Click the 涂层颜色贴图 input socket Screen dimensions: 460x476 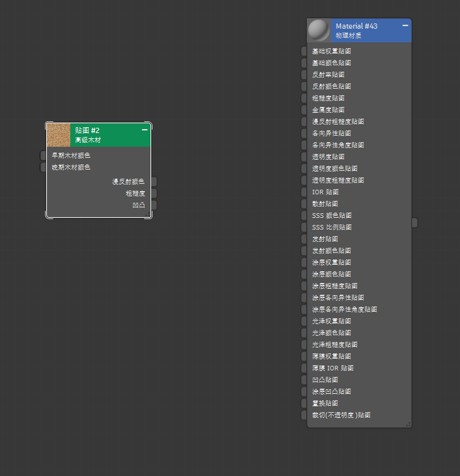pyautogui.click(x=304, y=274)
